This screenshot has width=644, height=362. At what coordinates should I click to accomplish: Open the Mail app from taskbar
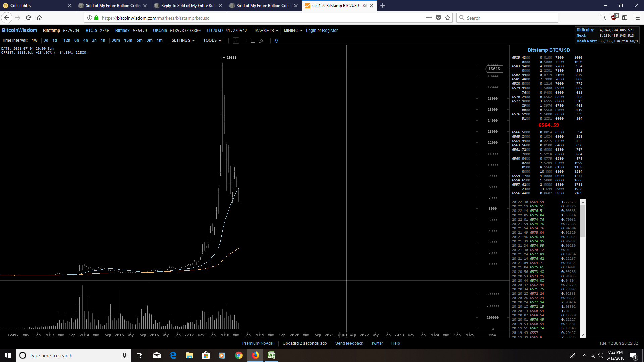[x=157, y=355]
